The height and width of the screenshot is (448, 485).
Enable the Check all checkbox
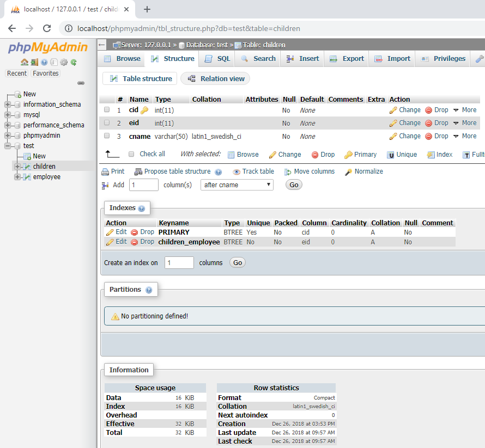tap(131, 155)
